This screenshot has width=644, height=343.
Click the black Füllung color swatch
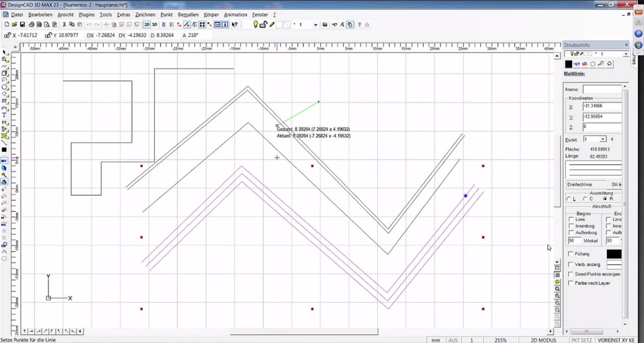[614, 254]
